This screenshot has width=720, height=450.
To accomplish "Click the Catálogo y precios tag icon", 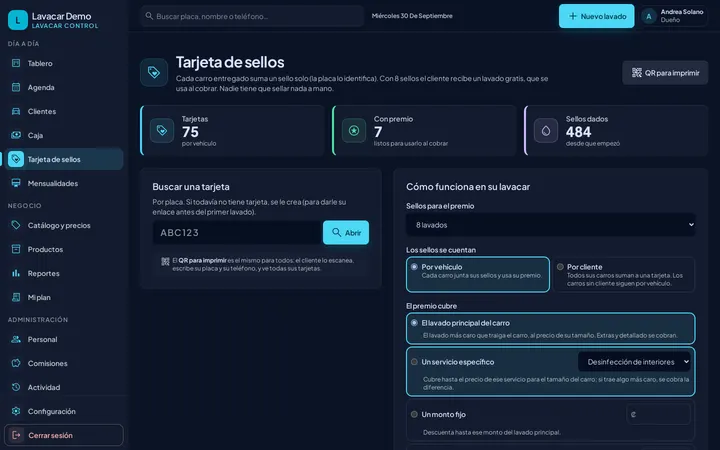I will tap(16, 225).
